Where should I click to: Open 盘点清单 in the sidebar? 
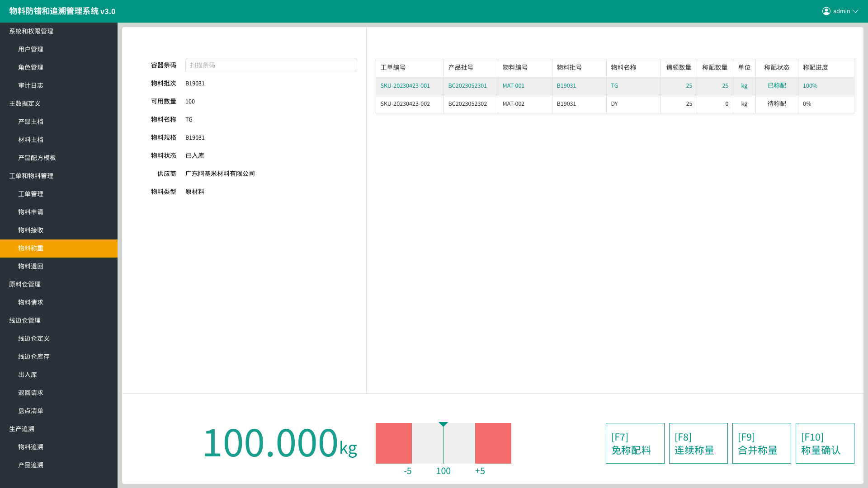[x=59, y=411]
